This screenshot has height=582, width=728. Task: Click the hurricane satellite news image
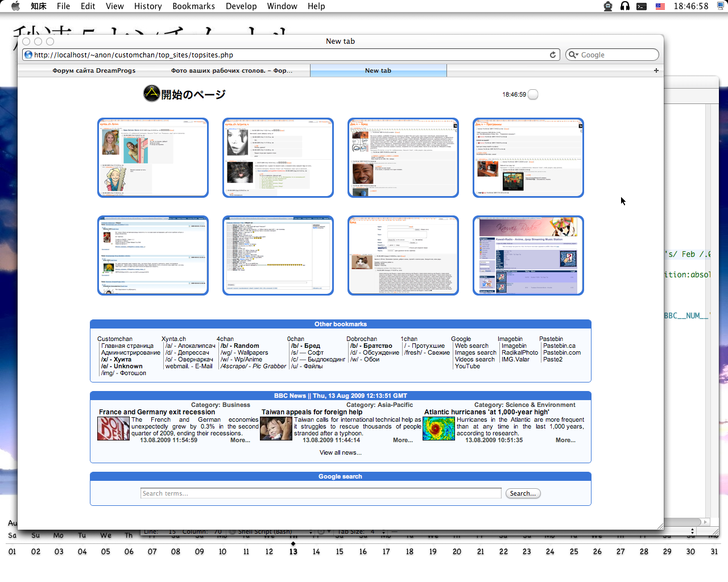[439, 429]
